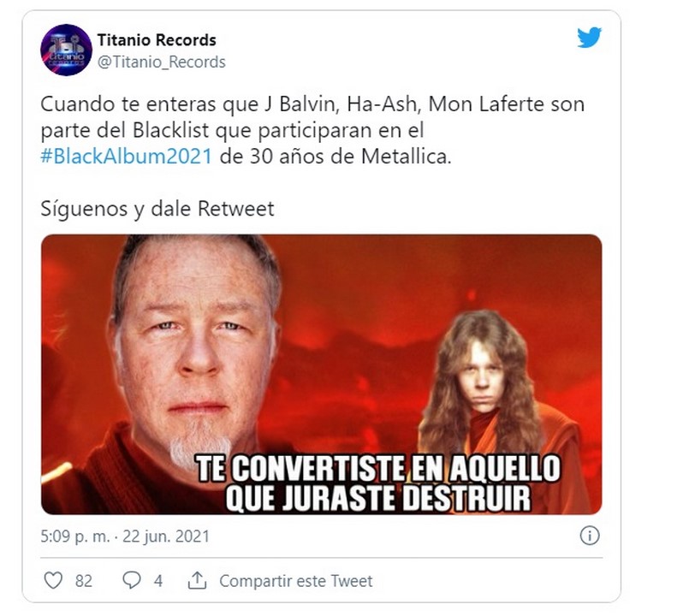Open replies via the speech bubble icon

tap(131, 580)
